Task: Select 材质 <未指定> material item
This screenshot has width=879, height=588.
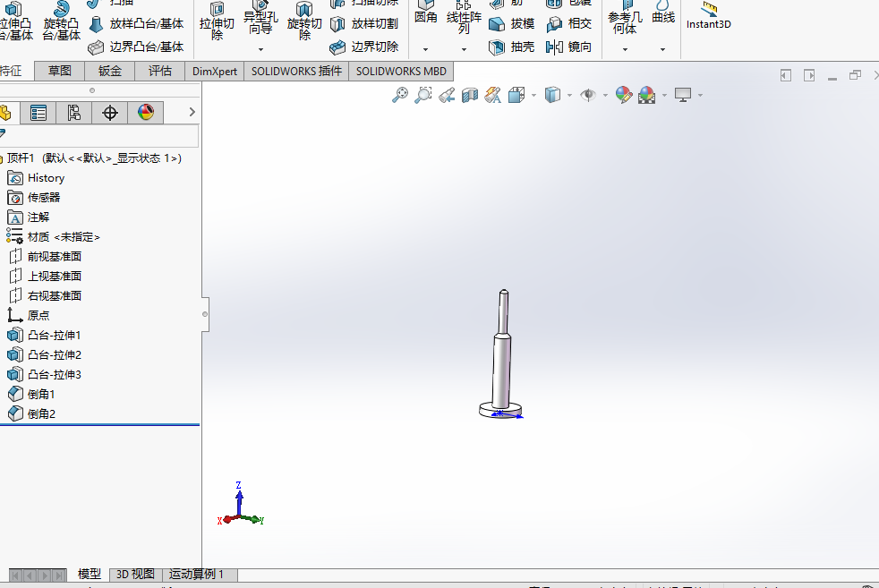Action: [53, 237]
